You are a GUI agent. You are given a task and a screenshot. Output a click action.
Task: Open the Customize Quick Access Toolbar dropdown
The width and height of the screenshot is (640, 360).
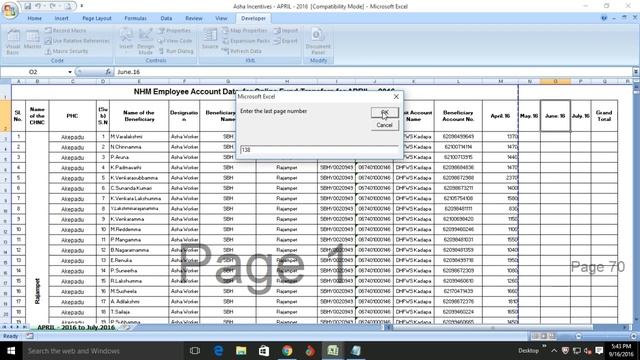pos(82,6)
